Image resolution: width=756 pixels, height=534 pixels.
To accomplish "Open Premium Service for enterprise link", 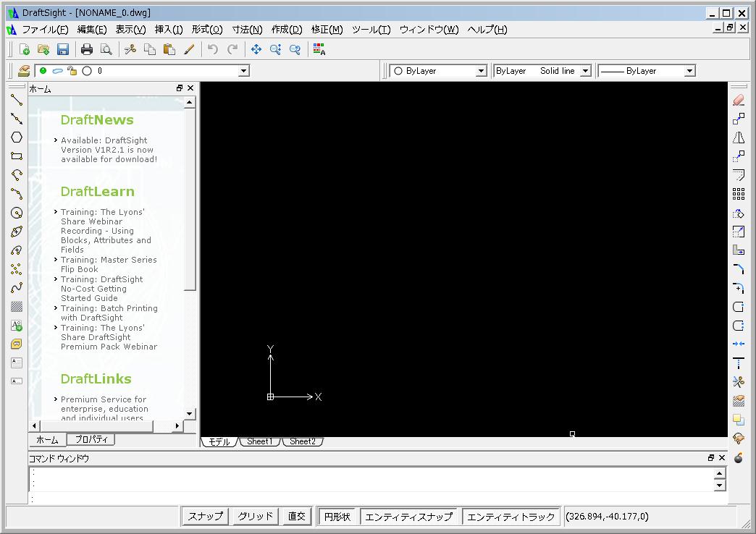I will 104,409.
